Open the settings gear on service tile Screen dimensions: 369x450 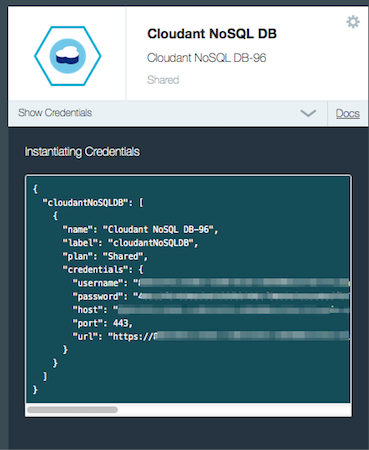coord(353,22)
